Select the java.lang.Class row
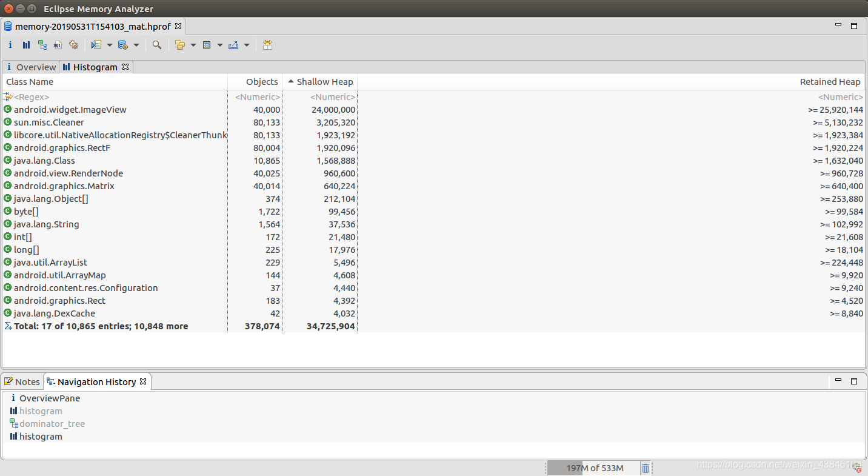The width and height of the screenshot is (868, 476). click(x=434, y=161)
